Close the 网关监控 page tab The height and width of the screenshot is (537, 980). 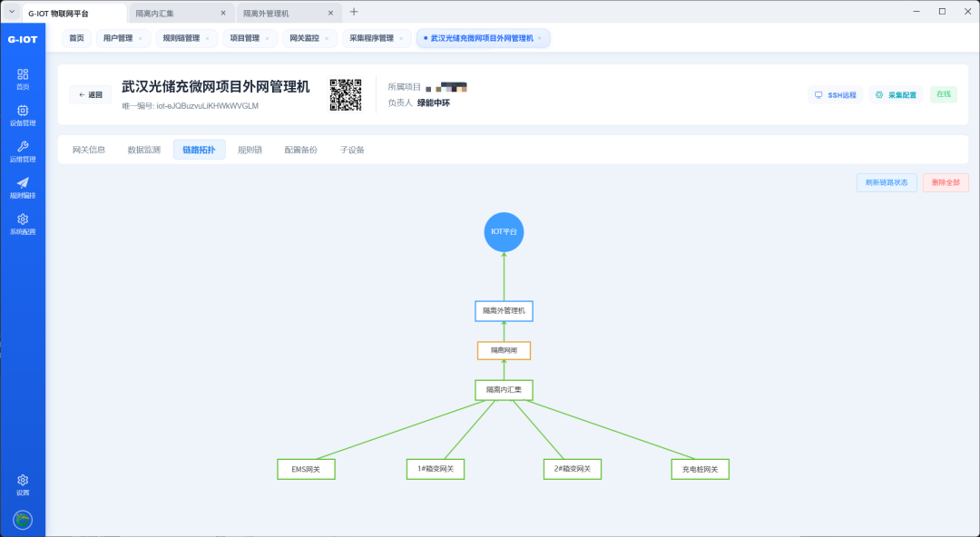(x=327, y=39)
